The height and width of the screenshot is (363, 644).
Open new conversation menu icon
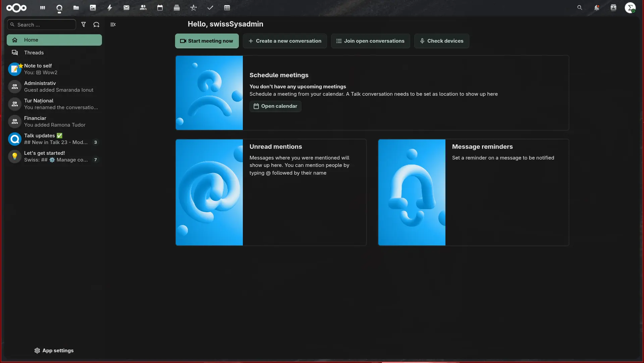coord(96,25)
